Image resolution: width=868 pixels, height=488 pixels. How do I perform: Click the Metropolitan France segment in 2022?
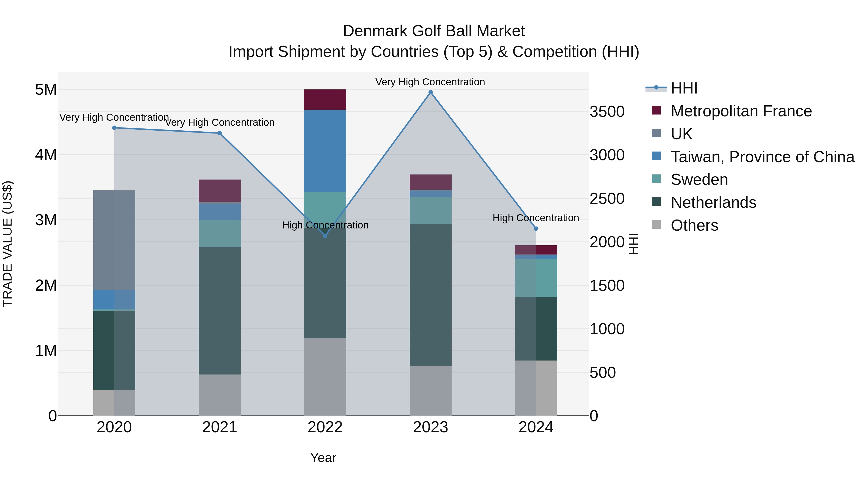pyautogui.click(x=325, y=100)
